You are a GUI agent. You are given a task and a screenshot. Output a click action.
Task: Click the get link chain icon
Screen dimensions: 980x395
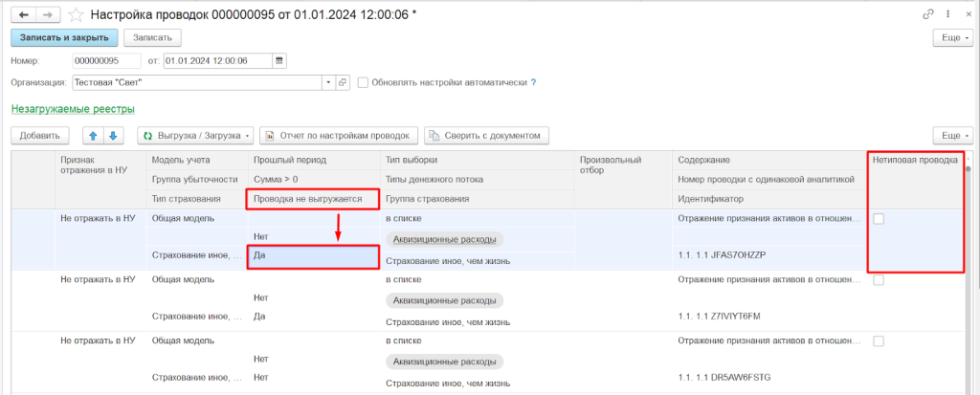click(x=927, y=14)
